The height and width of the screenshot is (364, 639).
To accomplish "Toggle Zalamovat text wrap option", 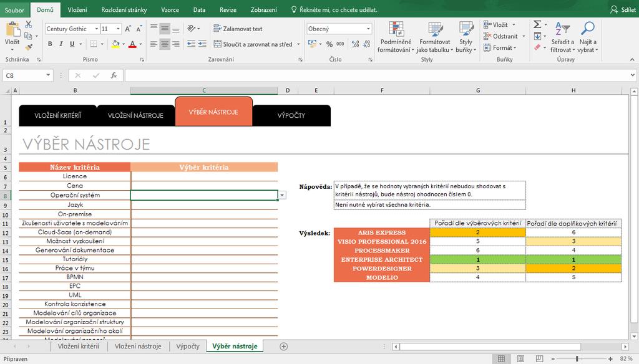I will coord(238,29).
